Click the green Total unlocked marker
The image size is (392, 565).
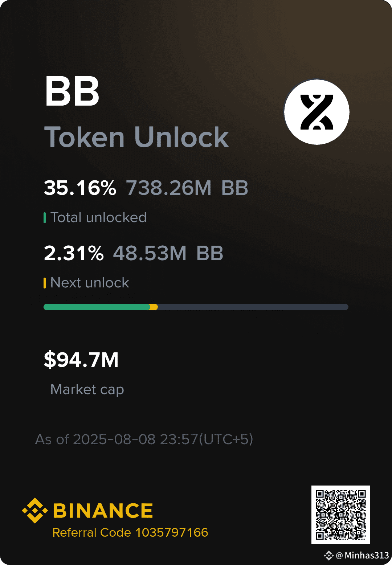pos(45,218)
